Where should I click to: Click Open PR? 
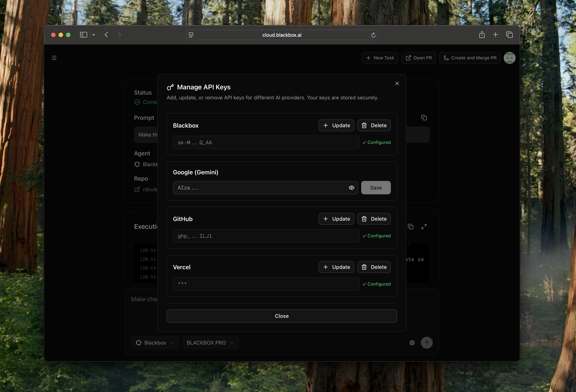point(418,58)
